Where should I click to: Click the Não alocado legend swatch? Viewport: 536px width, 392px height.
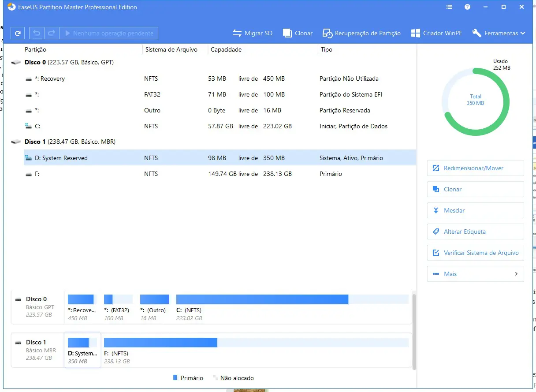pos(216,378)
